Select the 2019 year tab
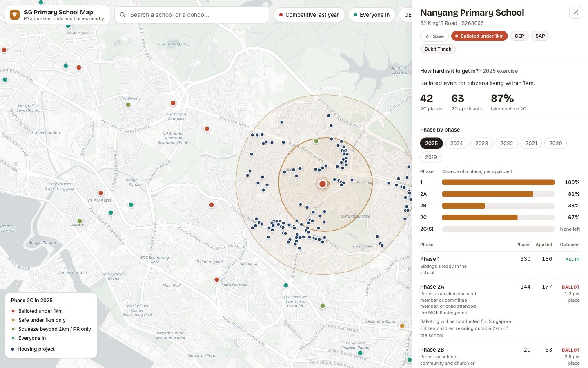This screenshot has width=588, height=368. 431,157
